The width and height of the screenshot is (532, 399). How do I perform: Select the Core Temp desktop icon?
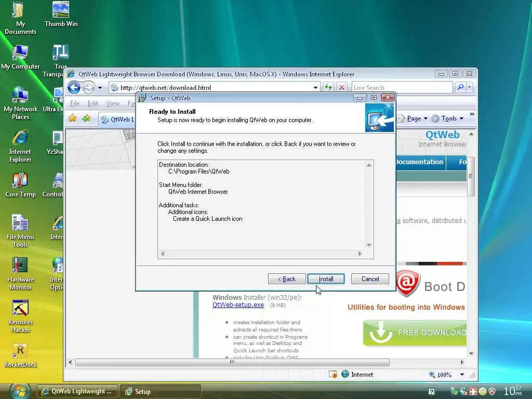pyautogui.click(x=20, y=185)
